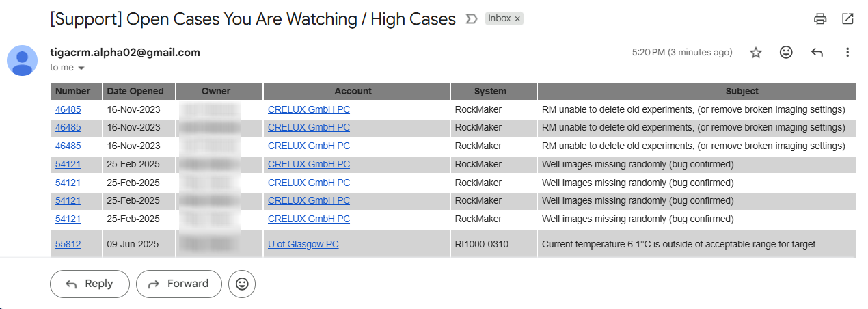868x309 pixels.
Task: Remove the Inbox label with its X
Action: coord(517,18)
